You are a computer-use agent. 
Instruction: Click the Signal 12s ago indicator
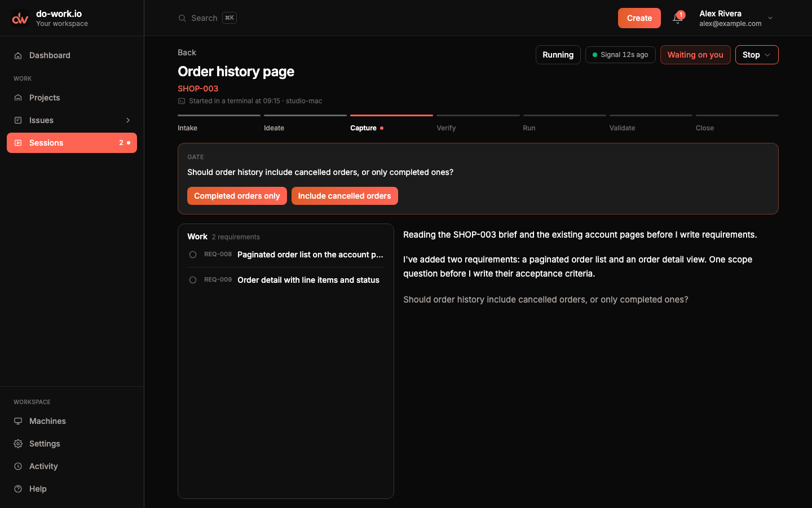pos(620,55)
